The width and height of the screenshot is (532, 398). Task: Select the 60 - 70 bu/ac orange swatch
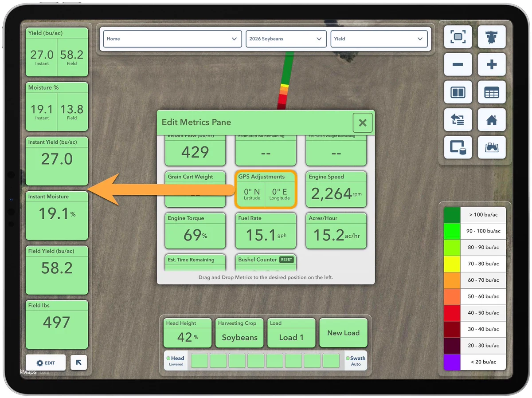pyautogui.click(x=452, y=280)
